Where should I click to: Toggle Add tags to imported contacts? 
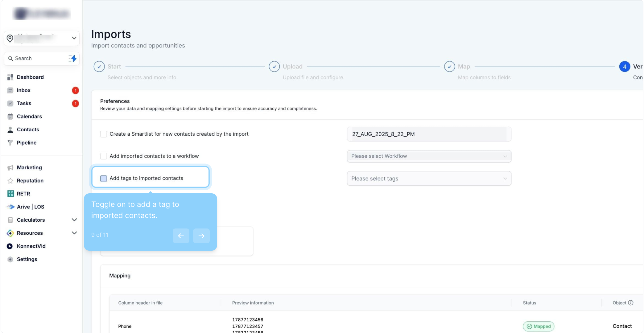[104, 179]
